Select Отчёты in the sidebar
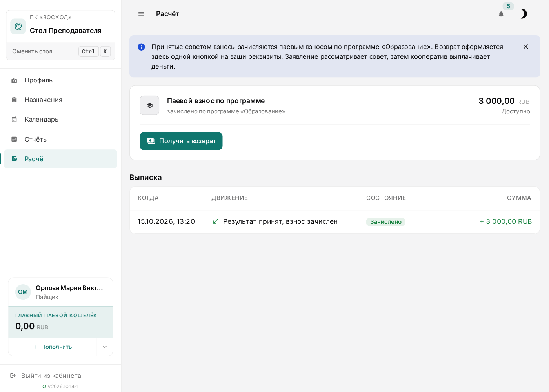Image resolution: width=549 pixels, height=392 pixels. (x=60, y=139)
